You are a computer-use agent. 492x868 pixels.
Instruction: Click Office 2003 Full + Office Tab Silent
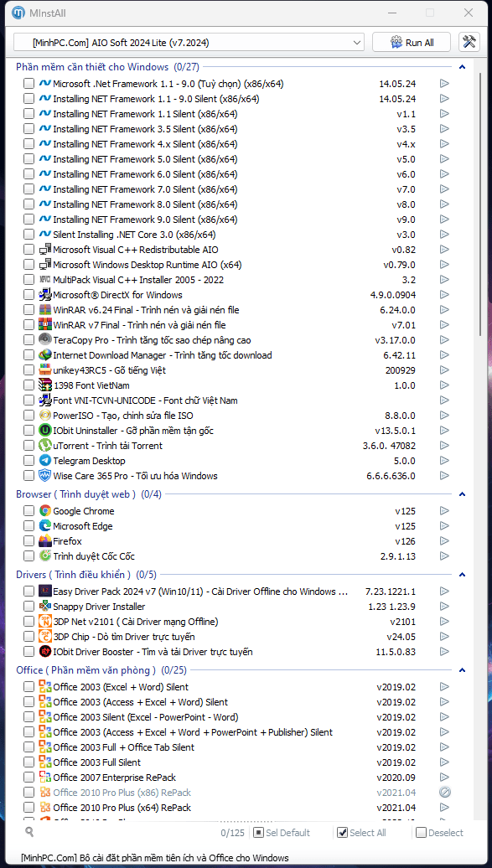pos(123,747)
